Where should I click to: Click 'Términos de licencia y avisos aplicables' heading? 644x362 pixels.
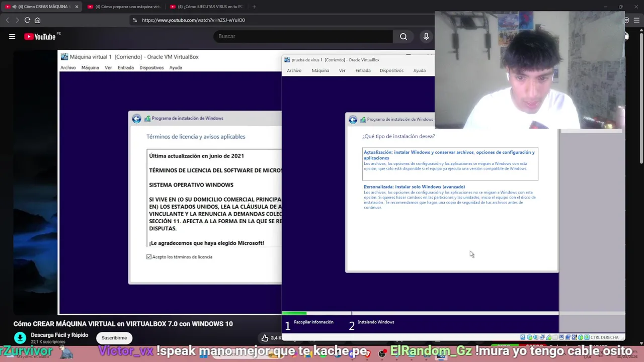pos(196,137)
